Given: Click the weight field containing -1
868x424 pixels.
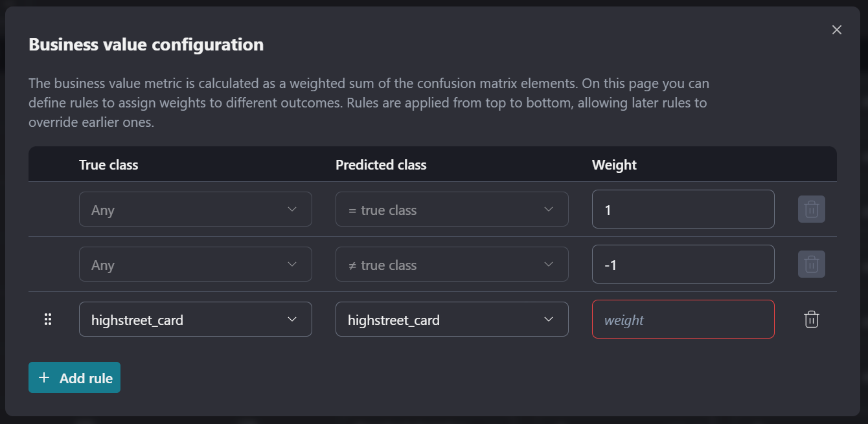Looking at the screenshot, I should [x=683, y=264].
